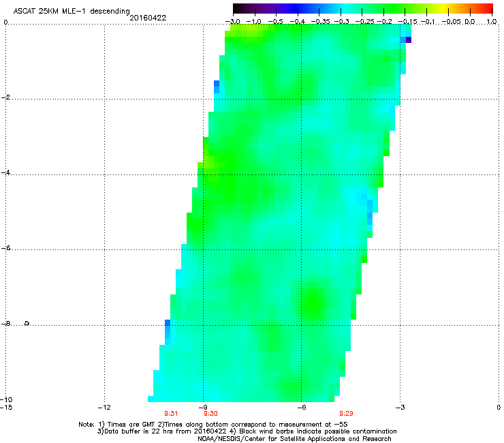Click the -0.05 color bar label
Image resolution: width=504 pixels, height=443 pixels.
(x=451, y=22)
